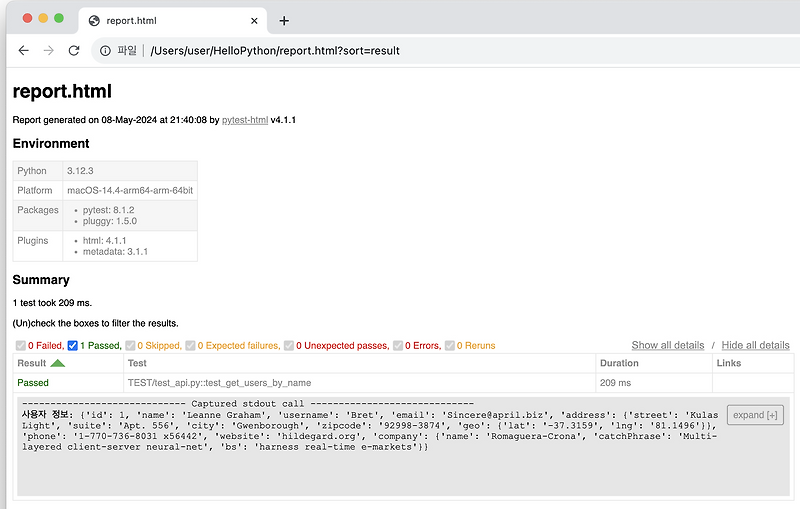Screen dimensions: 800x509
Task: Focus the address bar URL field
Action: tap(274, 50)
